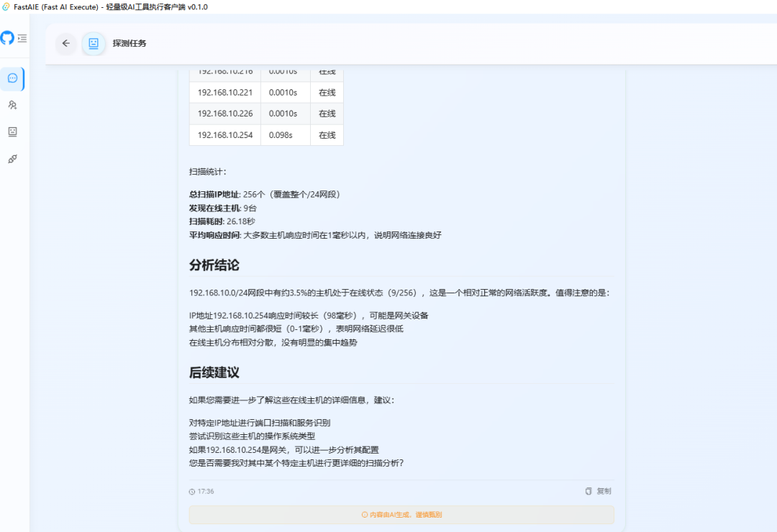The height and width of the screenshot is (532, 777).
Task: Click 在线 status in 192.168.10.221 row
Action: [327, 93]
